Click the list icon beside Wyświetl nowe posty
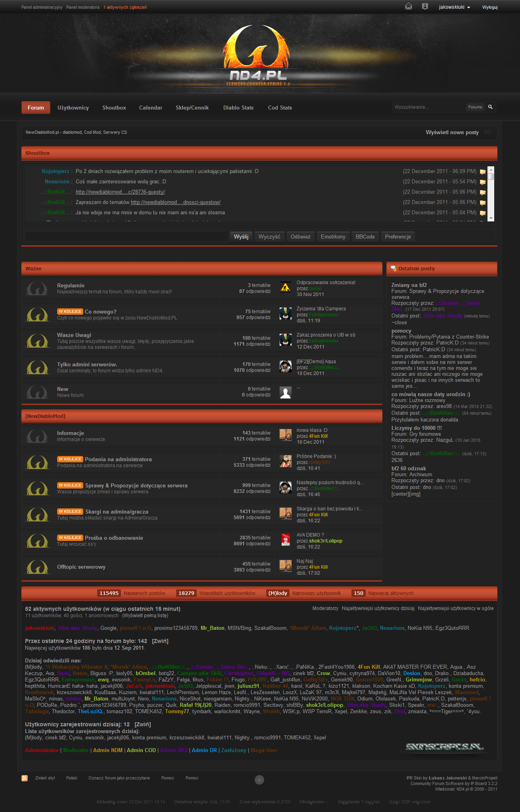 pyautogui.click(x=488, y=132)
